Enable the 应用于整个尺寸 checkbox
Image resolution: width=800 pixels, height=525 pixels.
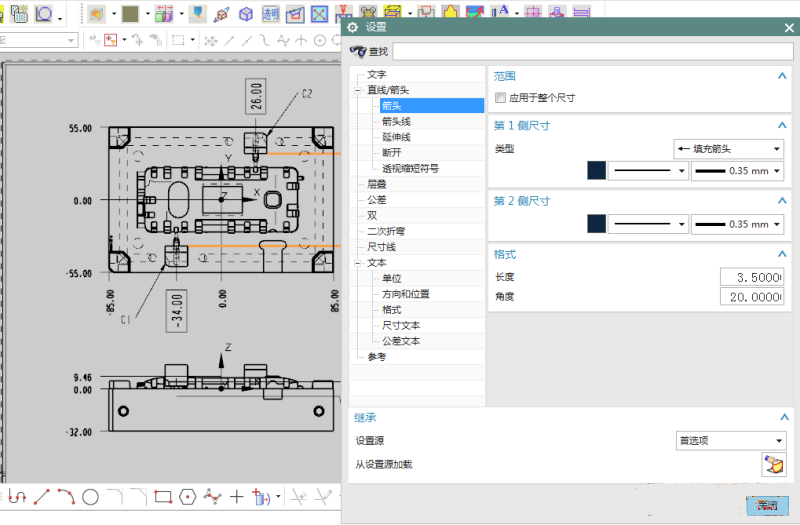click(500, 98)
